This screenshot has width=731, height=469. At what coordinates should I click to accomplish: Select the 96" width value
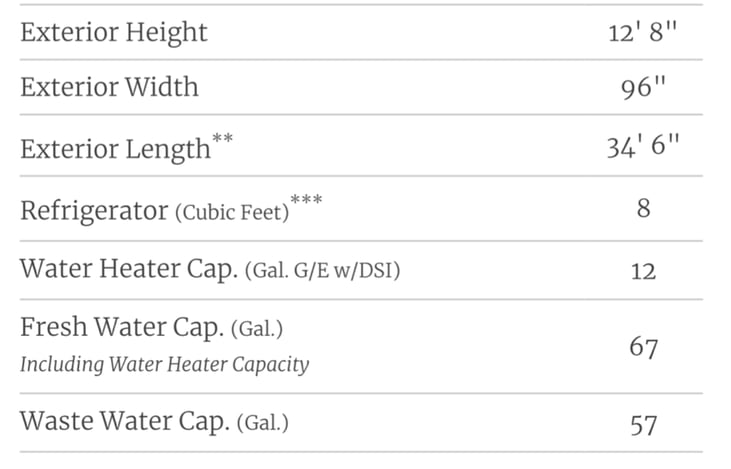[x=643, y=88]
